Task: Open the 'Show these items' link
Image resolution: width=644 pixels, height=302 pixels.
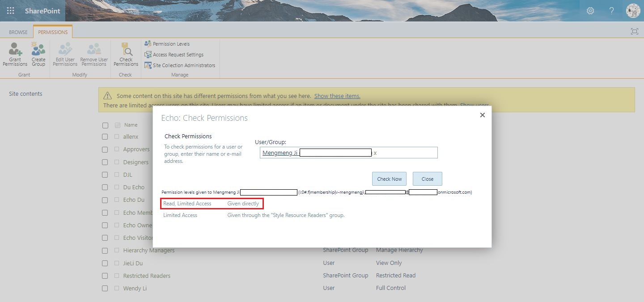Action: (336, 96)
